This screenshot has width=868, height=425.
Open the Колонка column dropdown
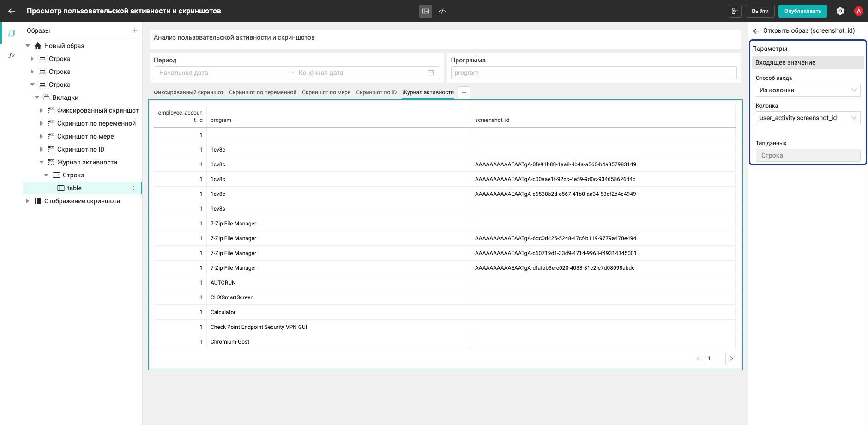(x=808, y=118)
